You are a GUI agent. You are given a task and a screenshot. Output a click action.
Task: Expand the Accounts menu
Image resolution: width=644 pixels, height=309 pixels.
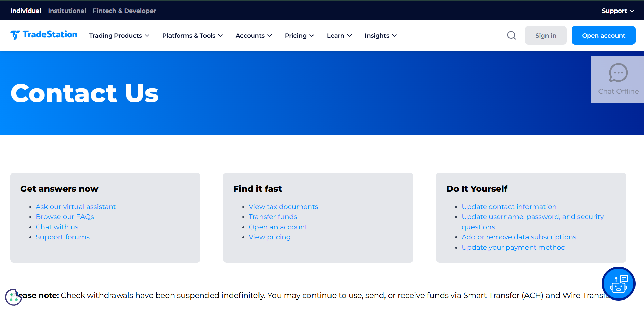254,36
